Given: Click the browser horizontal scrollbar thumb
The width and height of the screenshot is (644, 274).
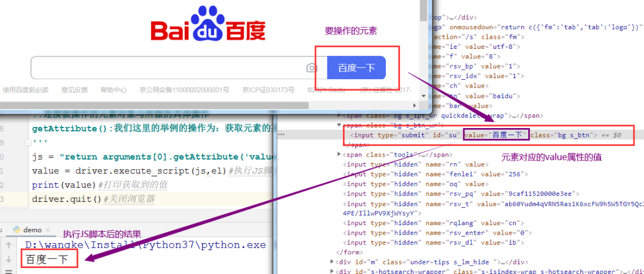Looking at the screenshot, I should [154, 105].
